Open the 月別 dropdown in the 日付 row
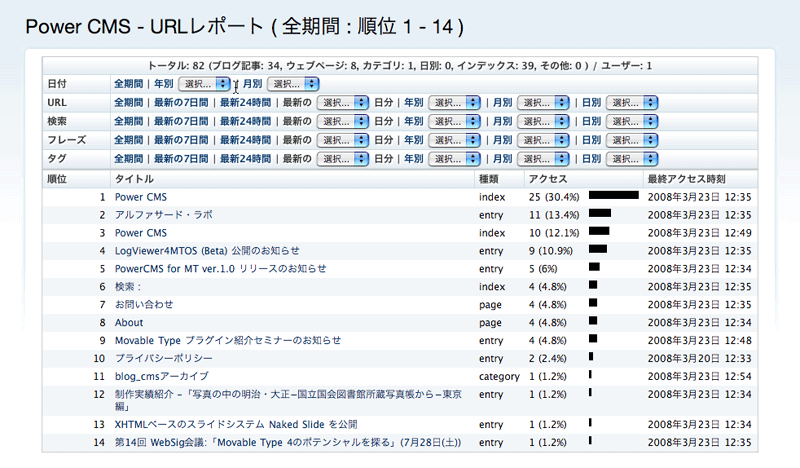This screenshot has width=800, height=468. pos(293,84)
